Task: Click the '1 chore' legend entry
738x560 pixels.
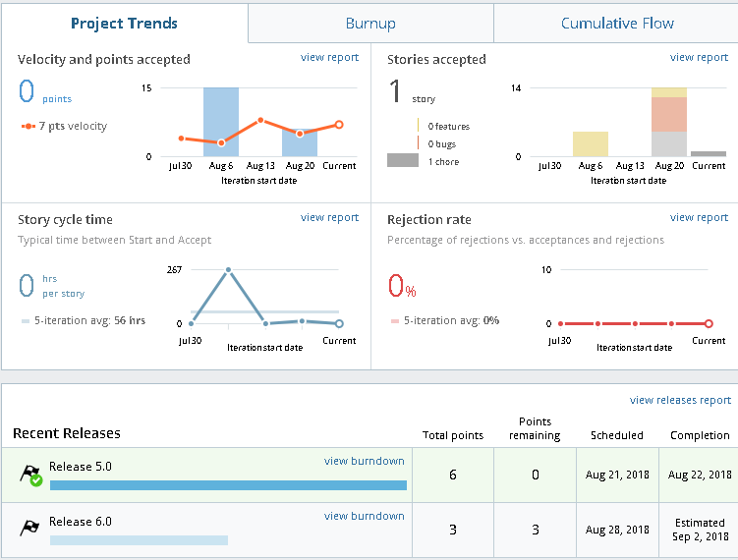Action: click(x=443, y=162)
